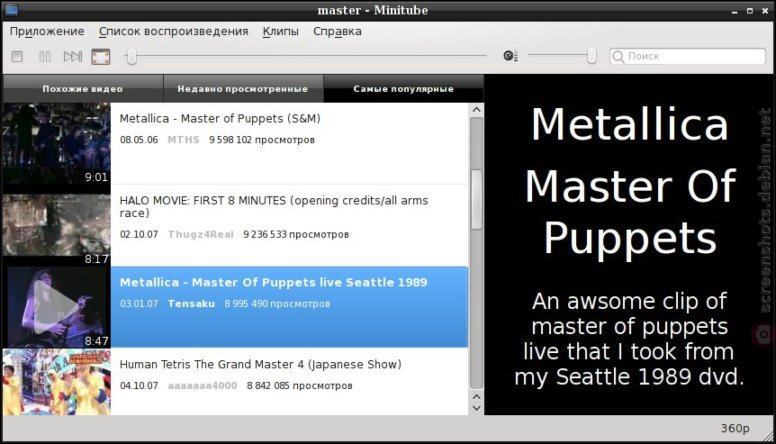This screenshot has width=776, height=444.
Task: Click the seek slider handle
Action: [x=132, y=56]
